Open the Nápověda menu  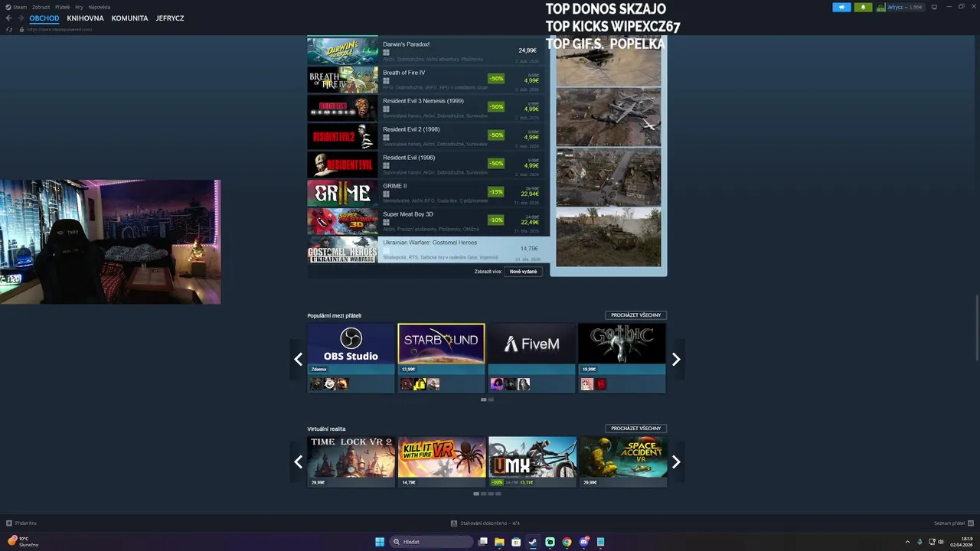(99, 7)
